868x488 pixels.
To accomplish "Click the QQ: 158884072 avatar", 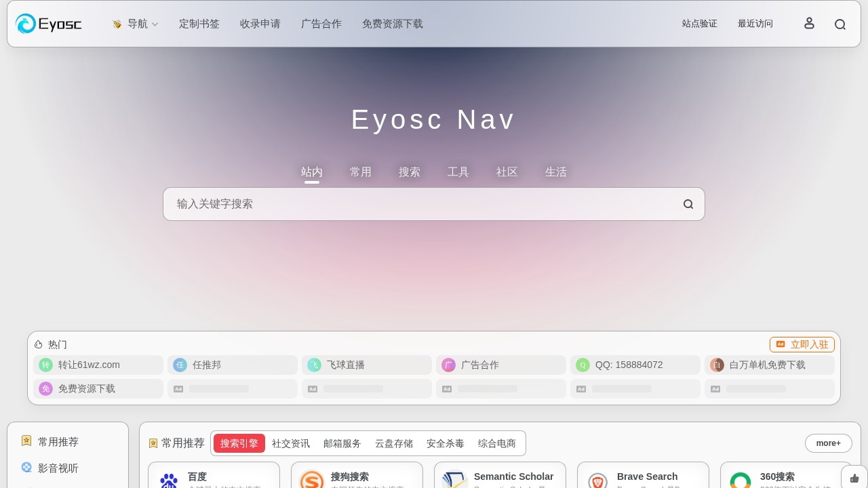I will click(x=583, y=365).
